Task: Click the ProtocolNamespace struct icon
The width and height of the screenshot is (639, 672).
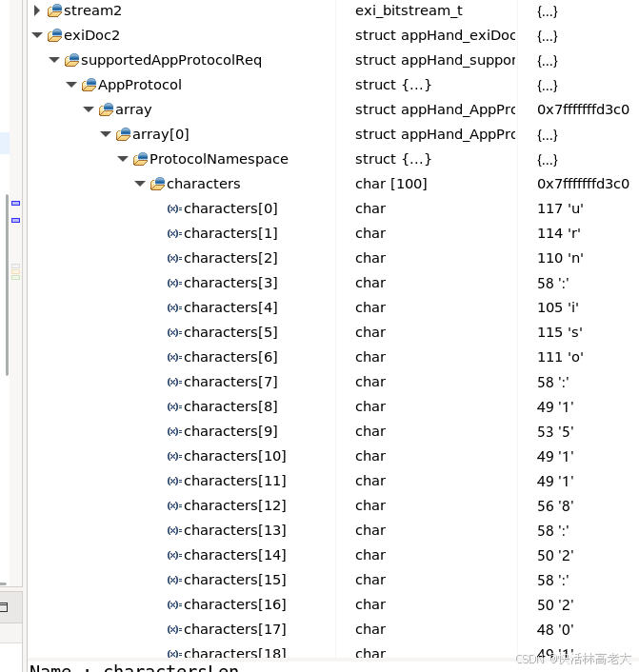Action: (x=140, y=159)
